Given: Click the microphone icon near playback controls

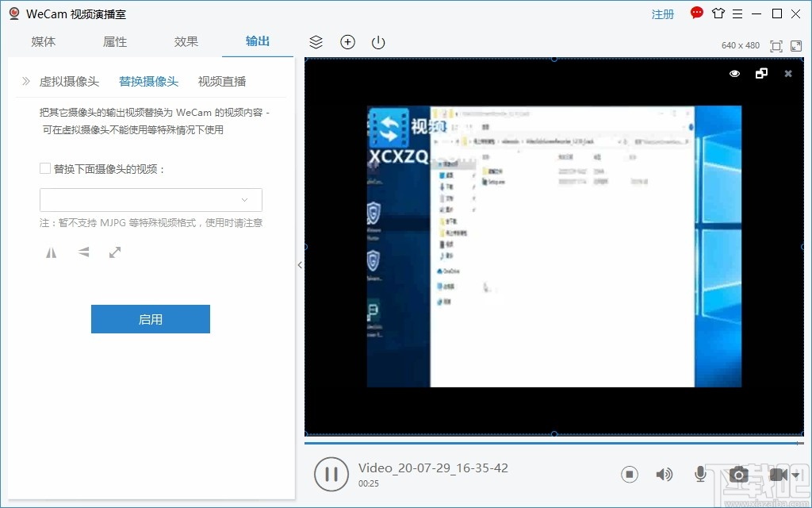Looking at the screenshot, I should click(700, 474).
